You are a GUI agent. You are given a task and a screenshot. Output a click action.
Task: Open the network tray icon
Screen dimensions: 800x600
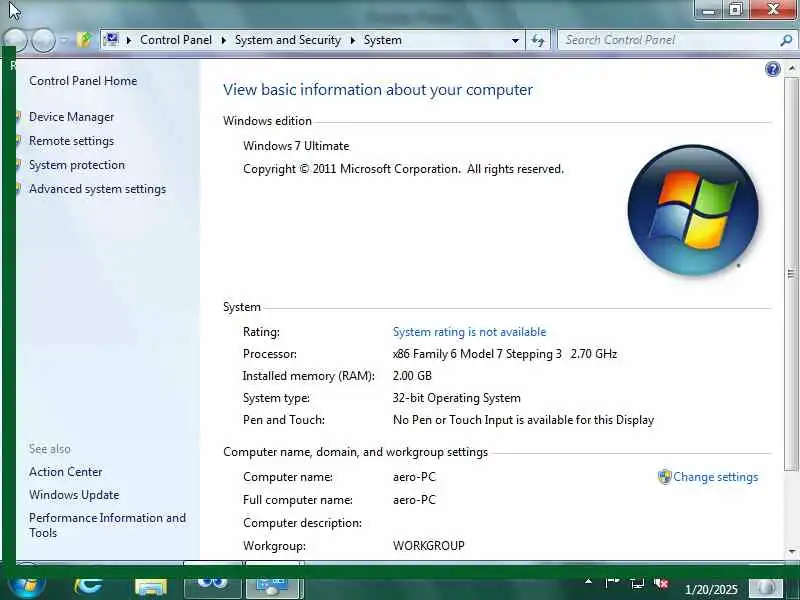pos(637,583)
